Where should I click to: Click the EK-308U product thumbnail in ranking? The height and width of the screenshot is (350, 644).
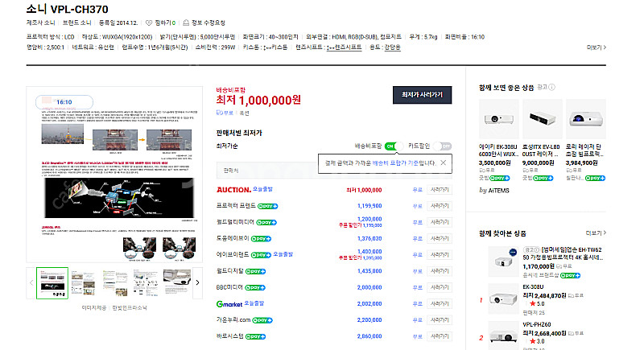click(503, 299)
